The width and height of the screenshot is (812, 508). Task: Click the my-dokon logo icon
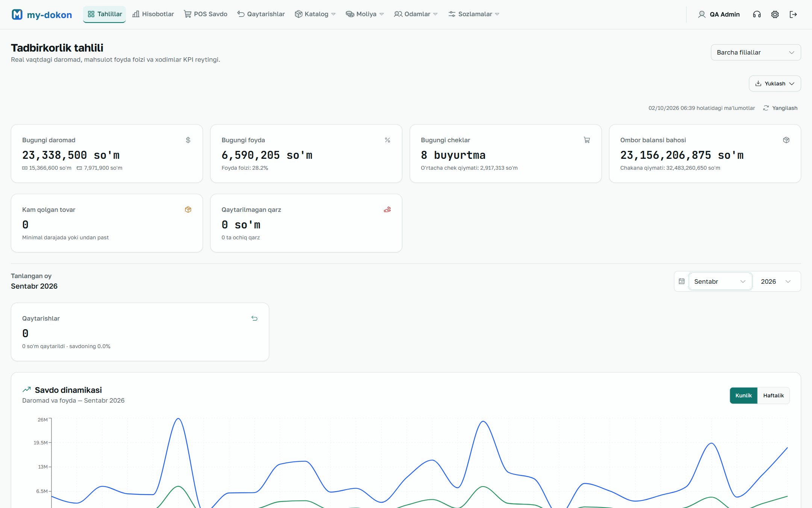click(17, 14)
